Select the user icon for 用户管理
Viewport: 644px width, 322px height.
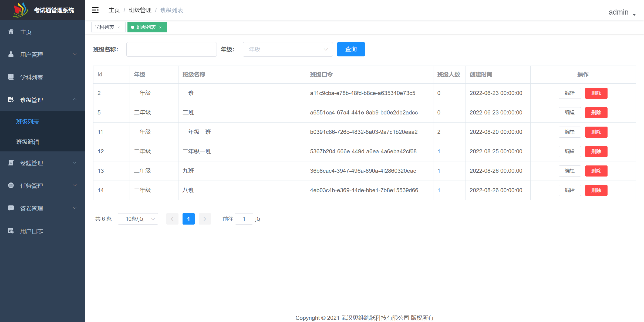click(11, 54)
